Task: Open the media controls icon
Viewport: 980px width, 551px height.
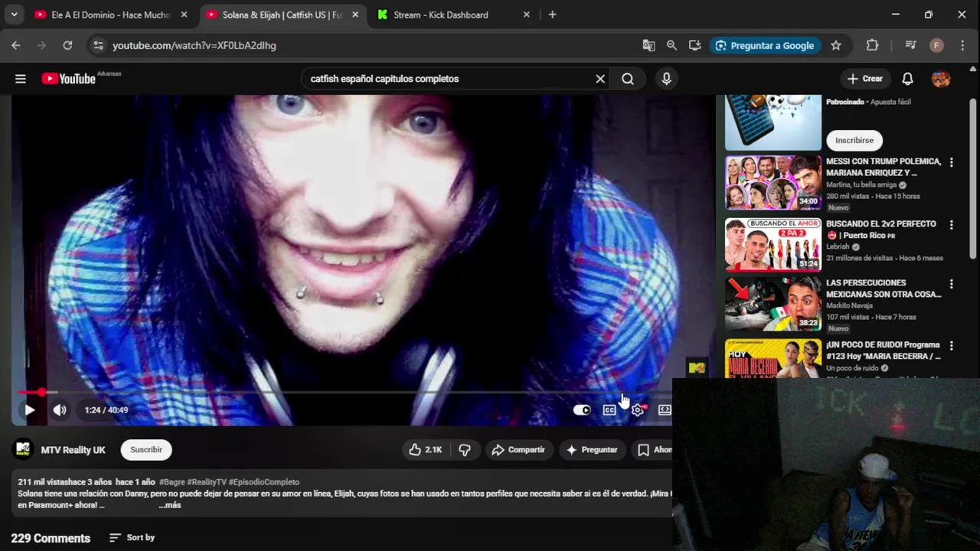Action: click(910, 45)
